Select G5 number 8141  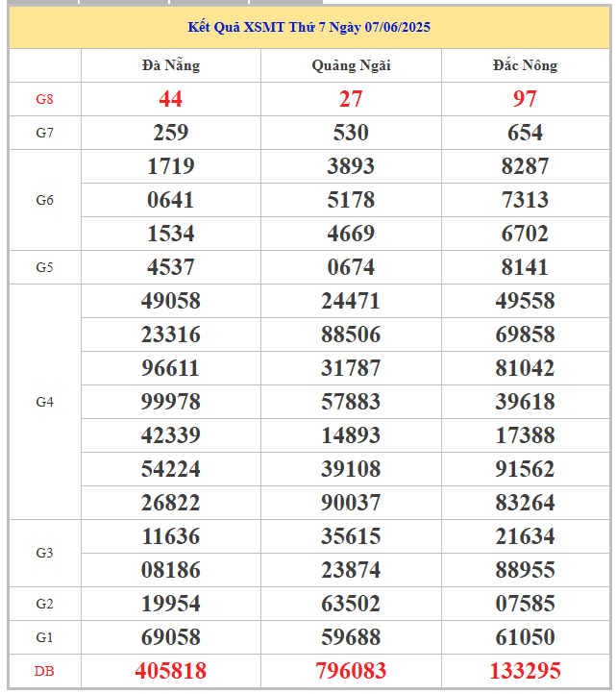pos(525,267)
